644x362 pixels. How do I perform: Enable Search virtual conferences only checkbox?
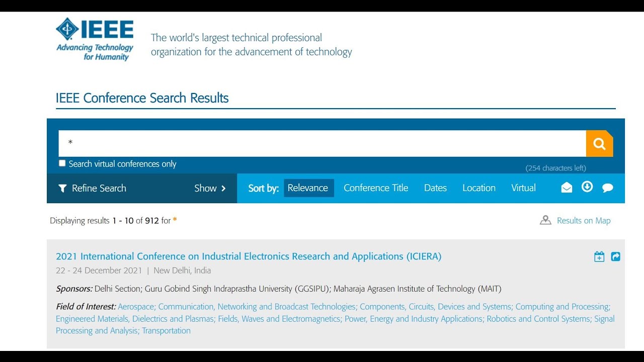click(x=62, y=163)
